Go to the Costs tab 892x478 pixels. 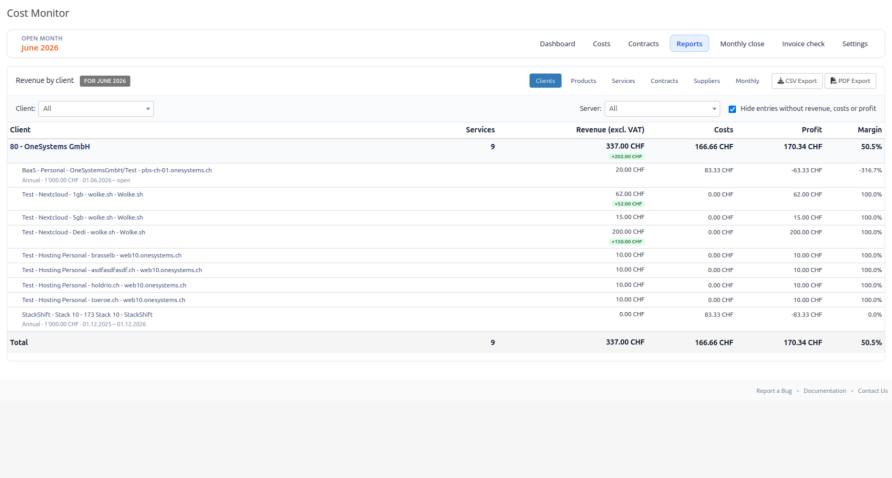click(x=601, y=44)
